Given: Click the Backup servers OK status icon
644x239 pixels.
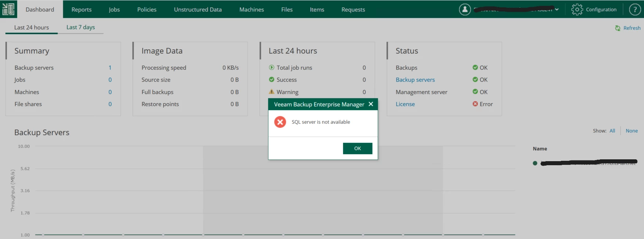Looking at the screenshot, I should coord(475,80).
